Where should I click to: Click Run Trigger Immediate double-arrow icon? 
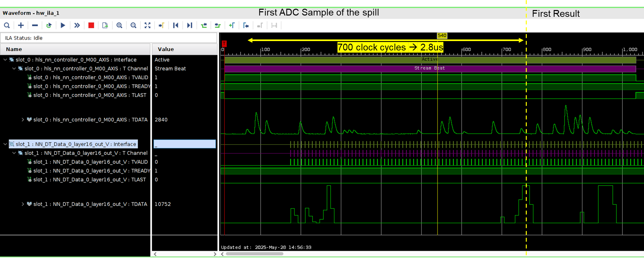click(77, 25)
